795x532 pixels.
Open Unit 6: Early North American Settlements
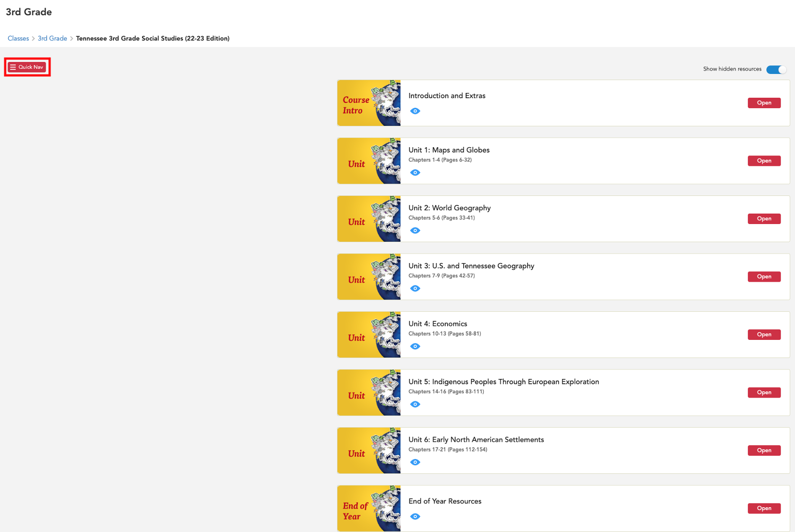[764, 450]
